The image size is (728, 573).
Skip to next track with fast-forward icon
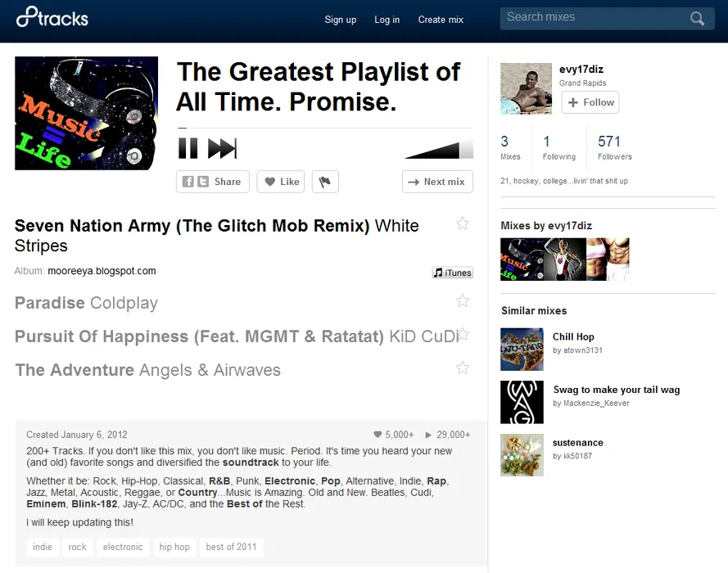223,148
